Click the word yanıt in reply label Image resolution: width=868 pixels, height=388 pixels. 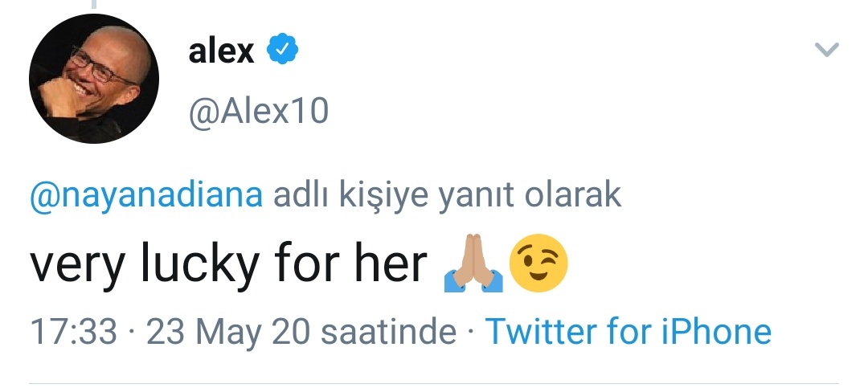(475, 196)
